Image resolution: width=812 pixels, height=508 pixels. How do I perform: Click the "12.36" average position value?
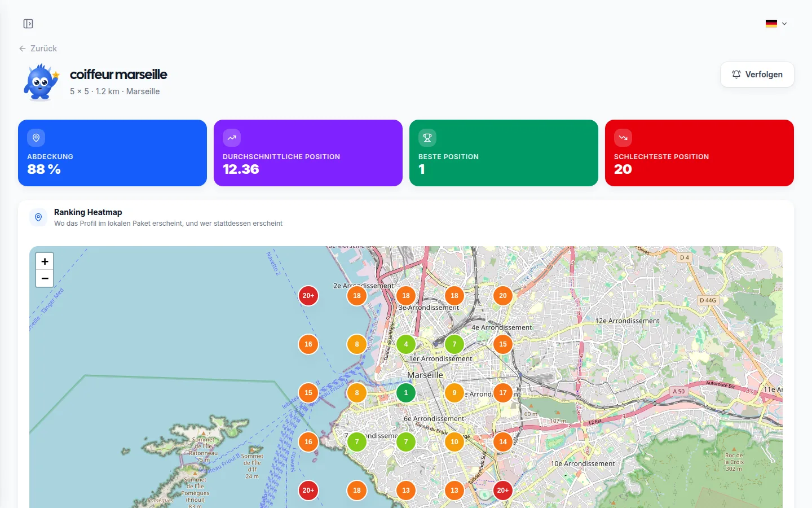[x=241, y=169]
